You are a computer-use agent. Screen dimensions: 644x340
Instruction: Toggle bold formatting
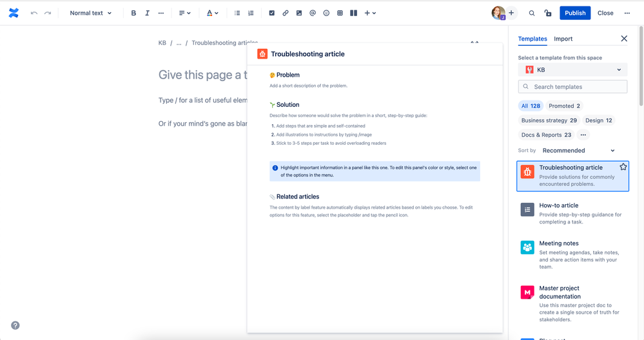(133, 13)
